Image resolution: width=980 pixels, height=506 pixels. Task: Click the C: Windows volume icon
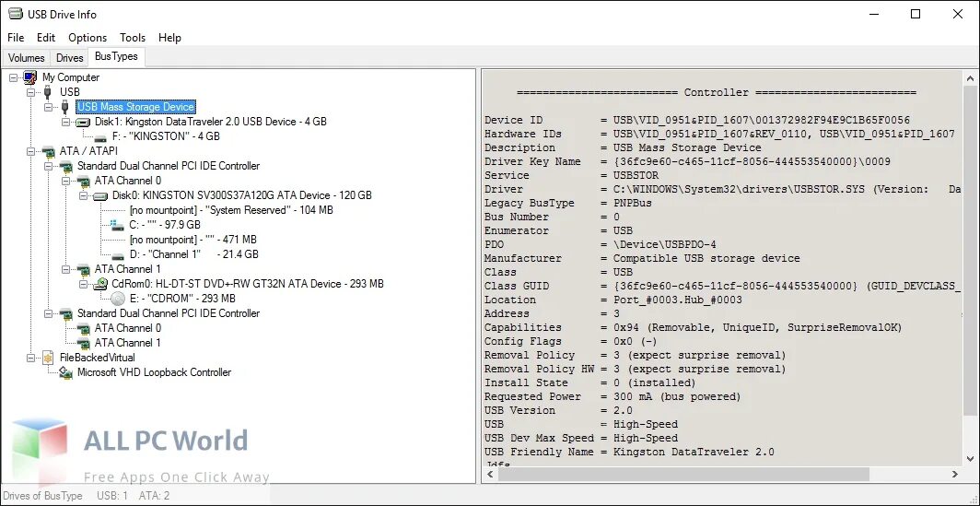click(118, 225)
